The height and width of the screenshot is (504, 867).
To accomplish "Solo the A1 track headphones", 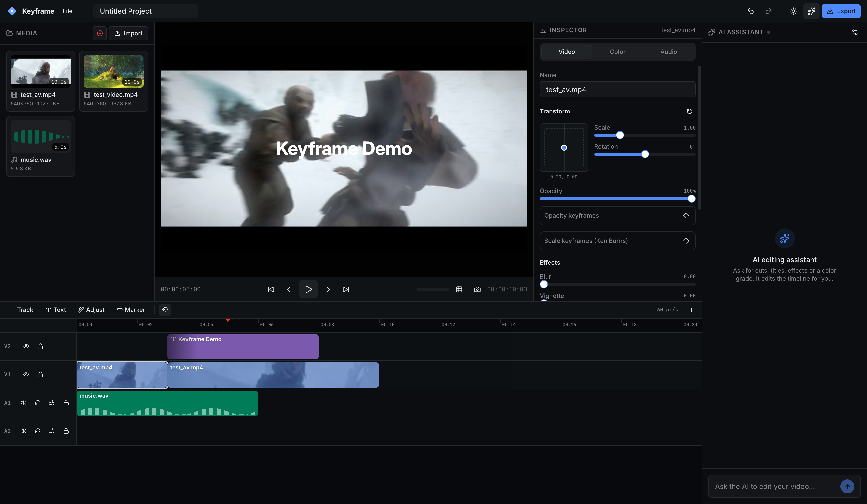I will coord(38,403).
